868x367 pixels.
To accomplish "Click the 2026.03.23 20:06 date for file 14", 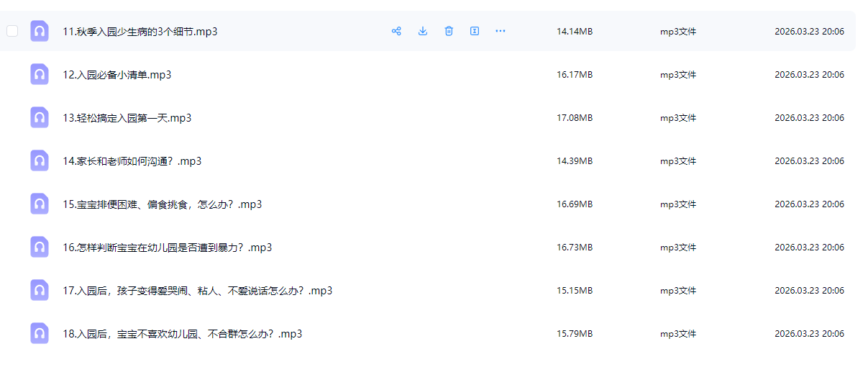I will point(809,161).
